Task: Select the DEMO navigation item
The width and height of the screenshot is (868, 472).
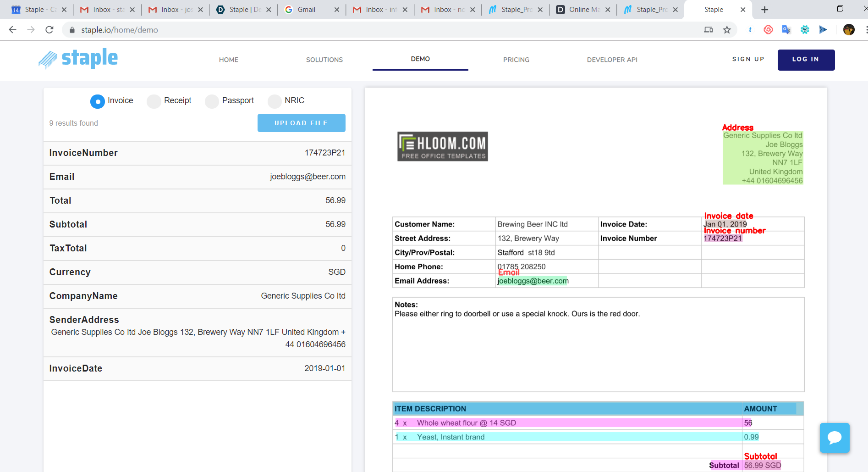Action: [x=420, y=59]
